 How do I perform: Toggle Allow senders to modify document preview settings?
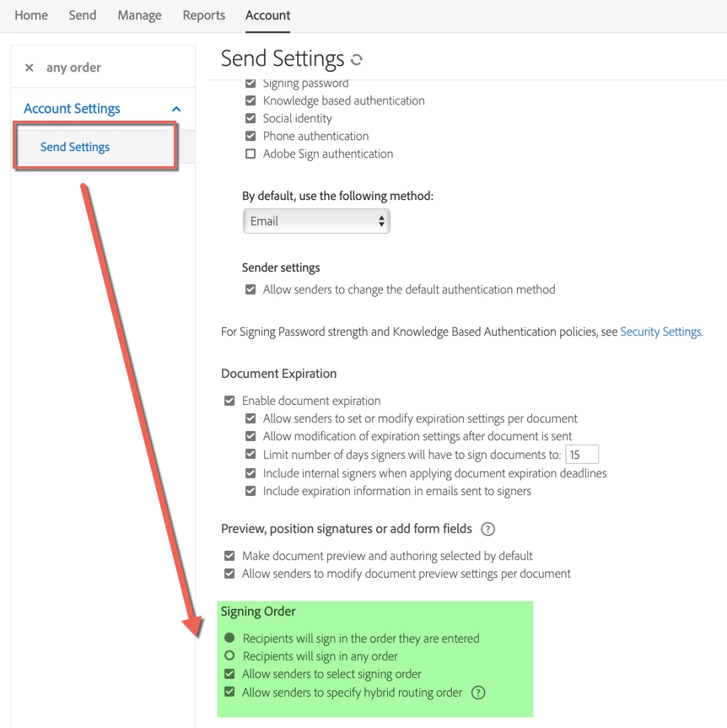coord(229,574)
